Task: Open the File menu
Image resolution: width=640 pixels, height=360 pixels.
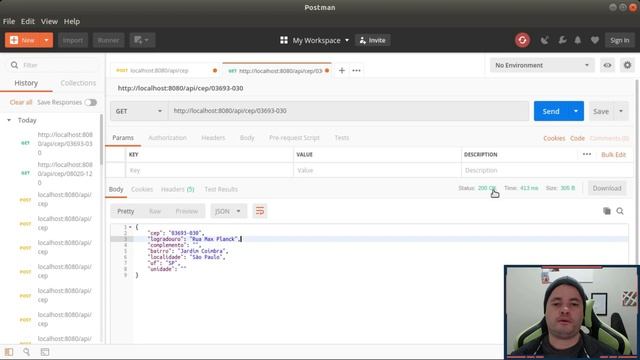Action: pyautogui.click(x=9, y=21)
